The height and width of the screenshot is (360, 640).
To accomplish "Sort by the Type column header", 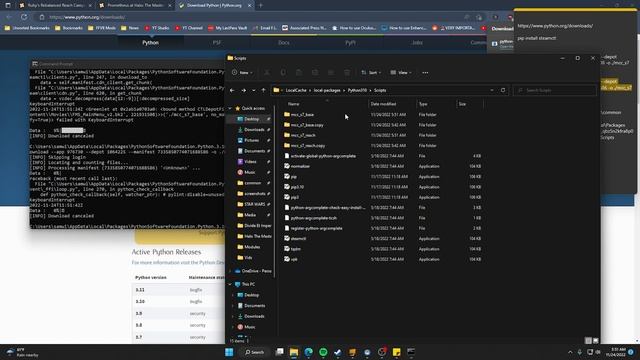I will (x=423, y=104).
